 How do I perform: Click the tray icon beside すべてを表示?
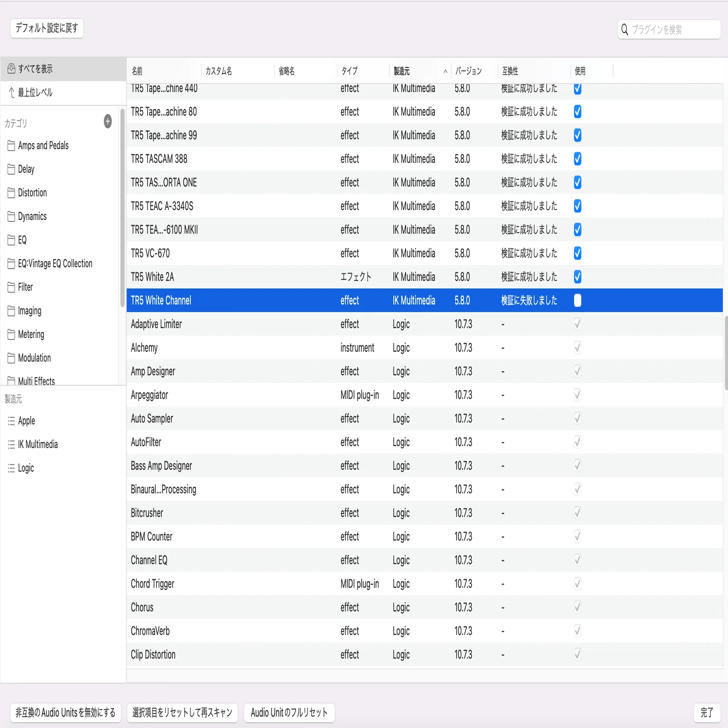[11, 69]
